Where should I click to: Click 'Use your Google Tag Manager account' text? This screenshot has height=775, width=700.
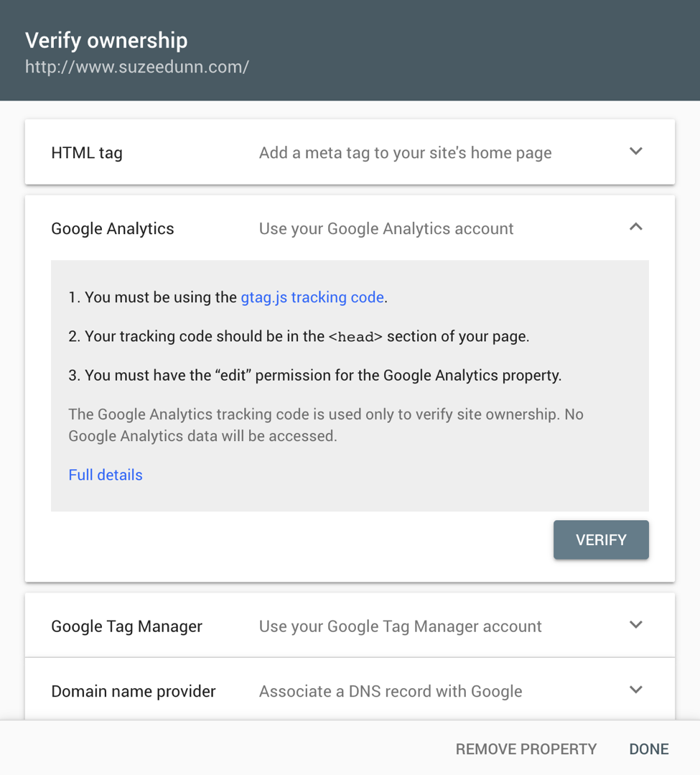(x=400, y=626)
